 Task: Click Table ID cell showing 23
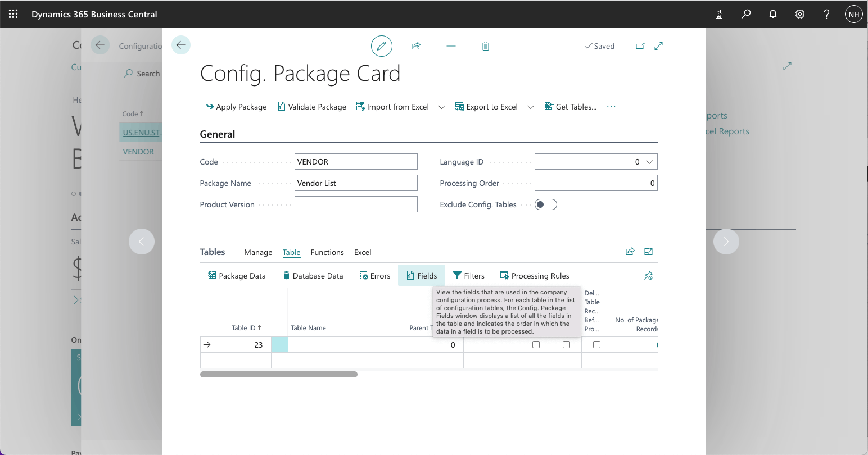coord(242,345)
